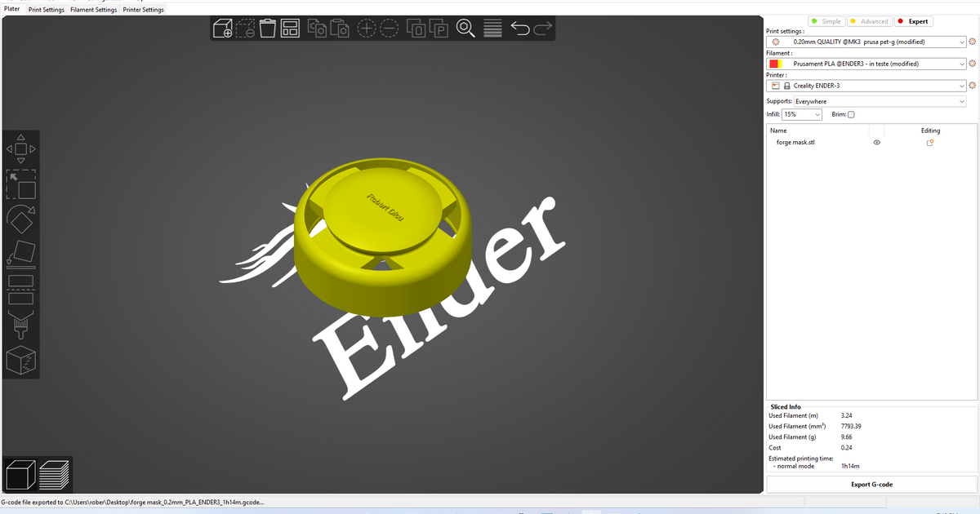Switch to sliced layers preview view
Image resolution: width=980 pixels, height=514 pixels.
click(54, 475)
